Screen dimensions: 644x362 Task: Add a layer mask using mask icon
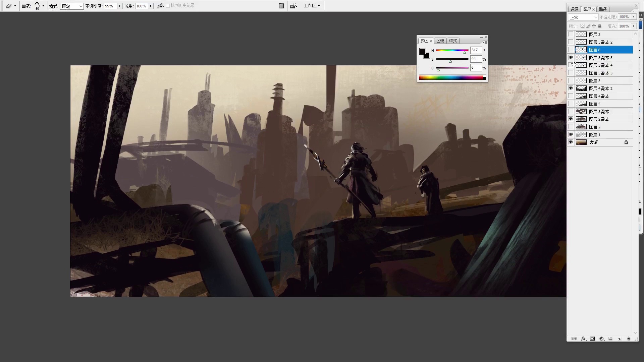click(592, 339)
